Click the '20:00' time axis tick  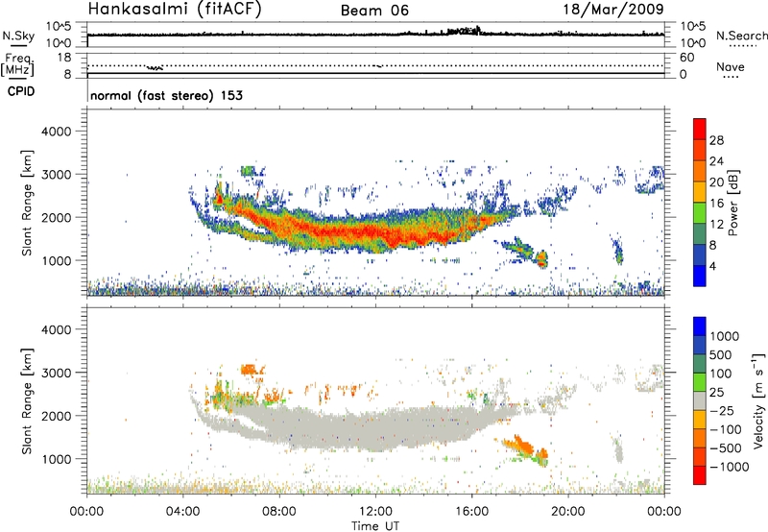click(x=568, y=512)
